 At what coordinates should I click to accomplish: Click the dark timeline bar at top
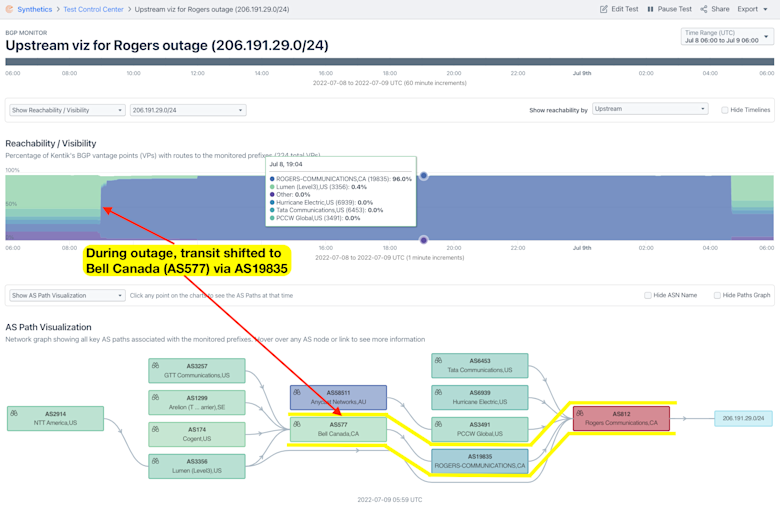390,62
